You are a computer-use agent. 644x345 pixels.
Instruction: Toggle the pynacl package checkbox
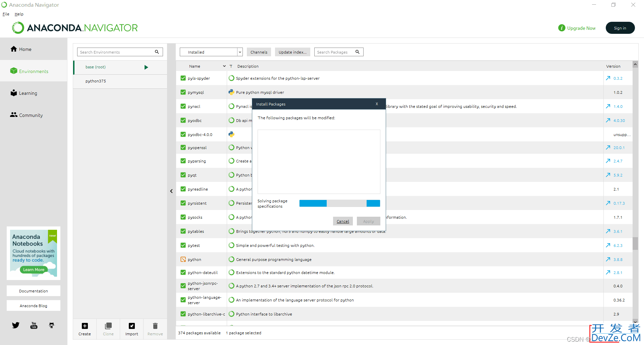(183, 106)
